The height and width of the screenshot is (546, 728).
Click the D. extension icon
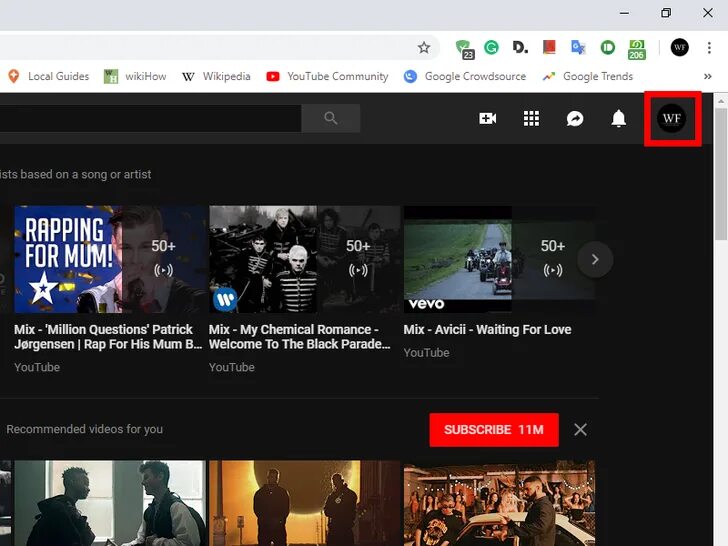pyautogui.click(x=520, y=47)
